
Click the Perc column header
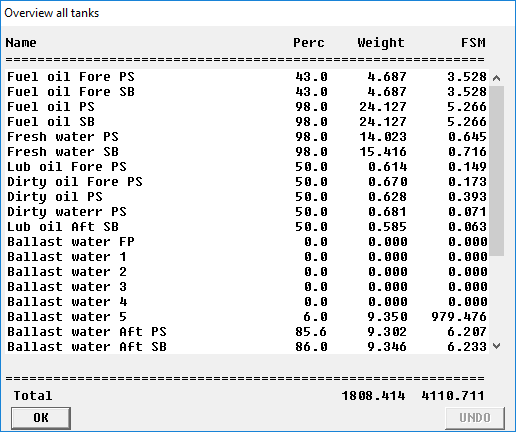coord(309,43)
